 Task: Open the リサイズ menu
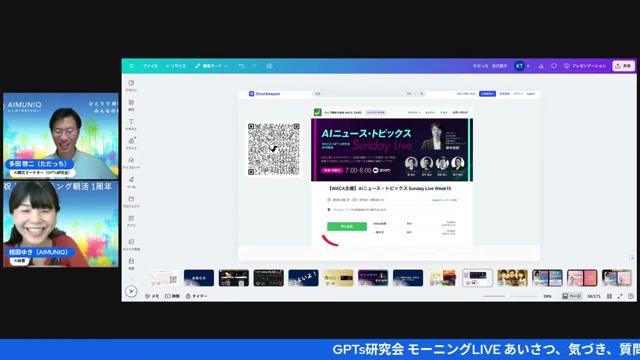tap(176, 66)
